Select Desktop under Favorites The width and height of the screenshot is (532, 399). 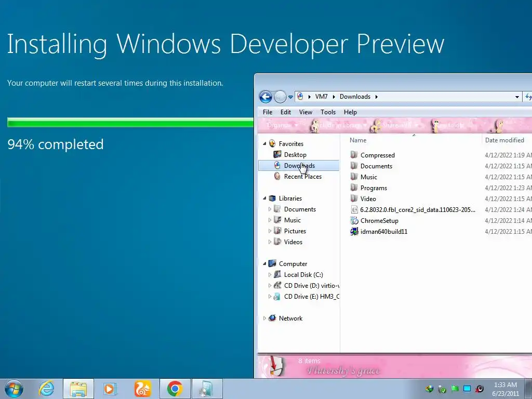point(295,155)
